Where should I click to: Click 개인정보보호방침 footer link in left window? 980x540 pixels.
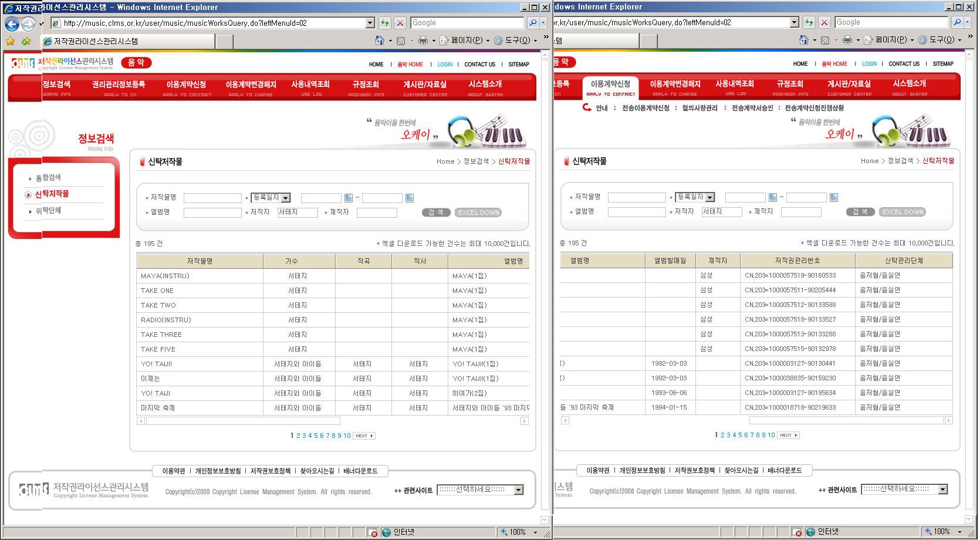coord(218,471)
